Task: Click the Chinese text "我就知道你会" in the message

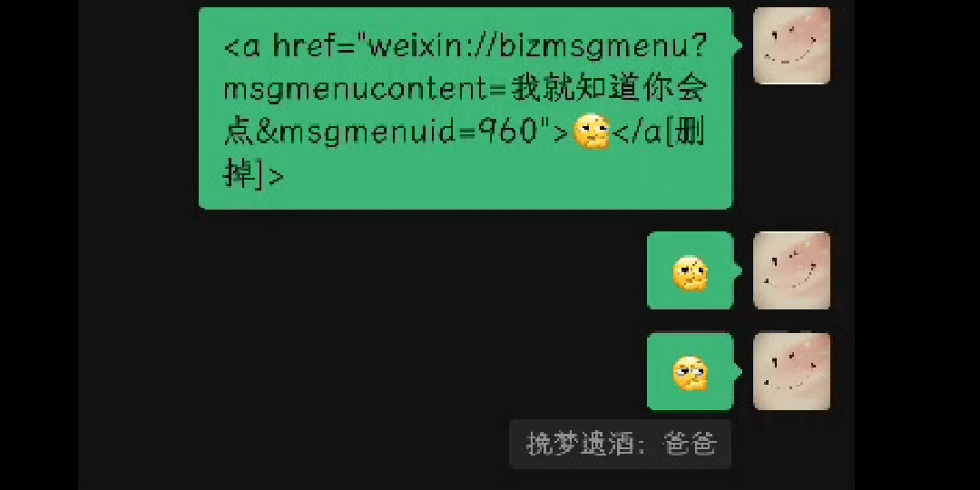Action: pyautogui.click(x=609, y=91)
